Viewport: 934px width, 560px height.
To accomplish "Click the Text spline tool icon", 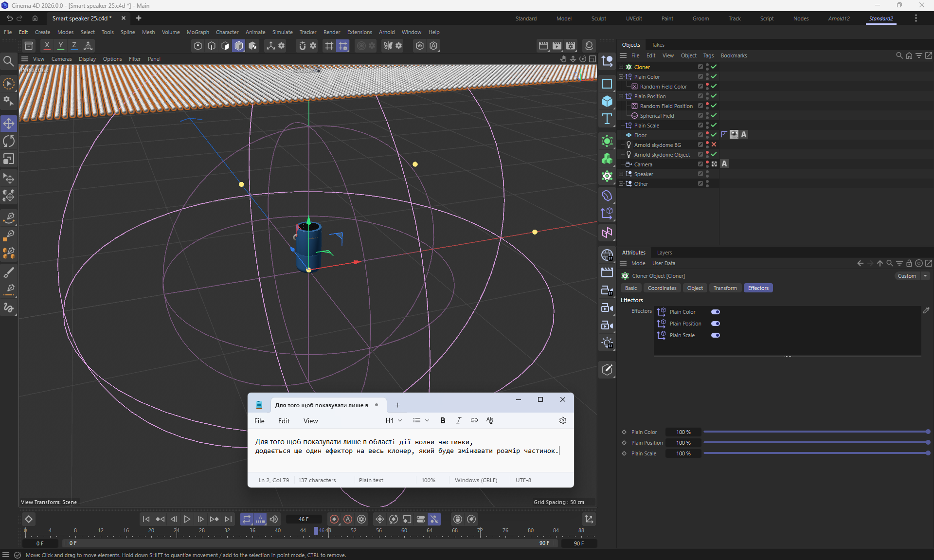I will pyautogui.click(x=607, y=119).
